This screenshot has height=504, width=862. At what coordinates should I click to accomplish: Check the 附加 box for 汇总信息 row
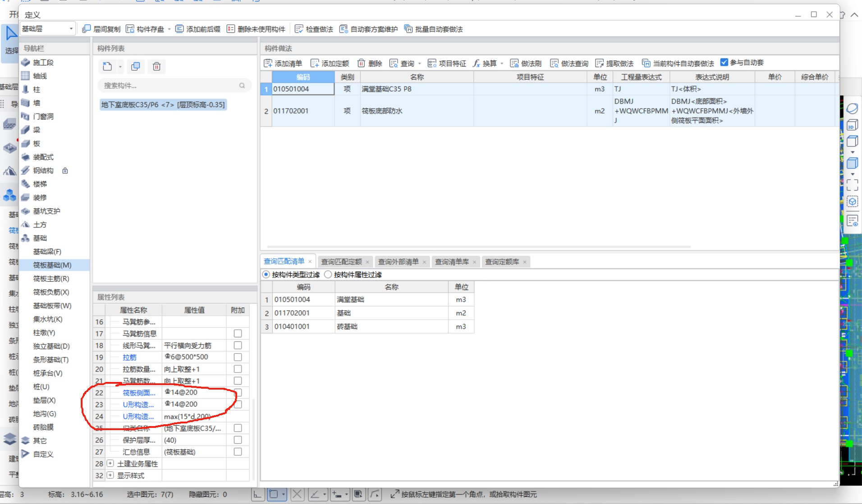pos(238,451)
